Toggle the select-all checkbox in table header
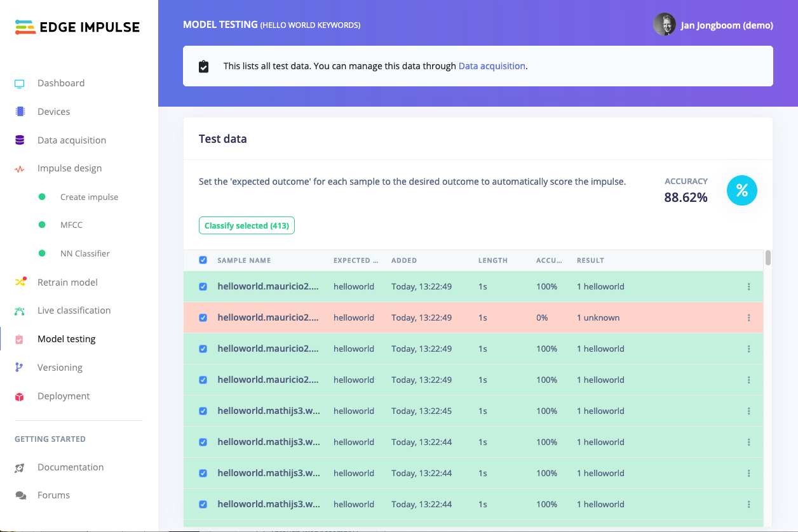This screenshot has height=532, width=798. (203, 260)
